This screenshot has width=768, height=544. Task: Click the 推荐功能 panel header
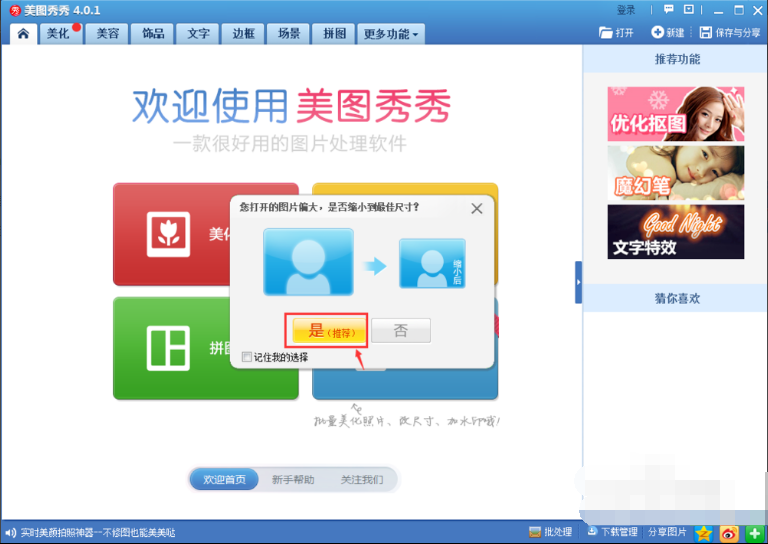pos(675,59)
